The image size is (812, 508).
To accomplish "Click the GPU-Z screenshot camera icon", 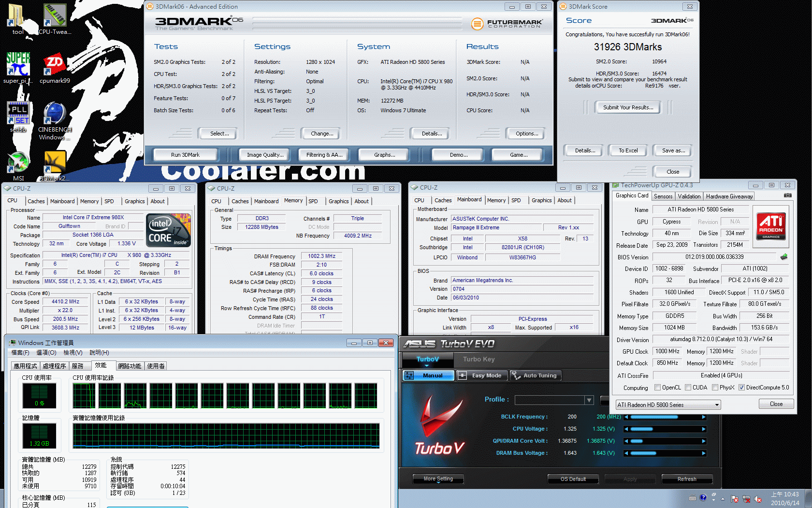I will [787, 195].
